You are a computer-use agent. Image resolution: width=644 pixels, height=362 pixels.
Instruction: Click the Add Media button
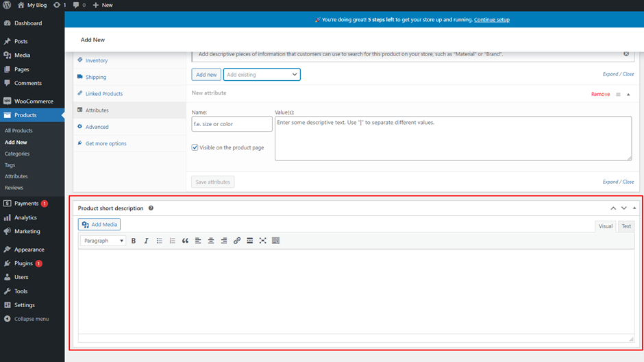point(99,225)
